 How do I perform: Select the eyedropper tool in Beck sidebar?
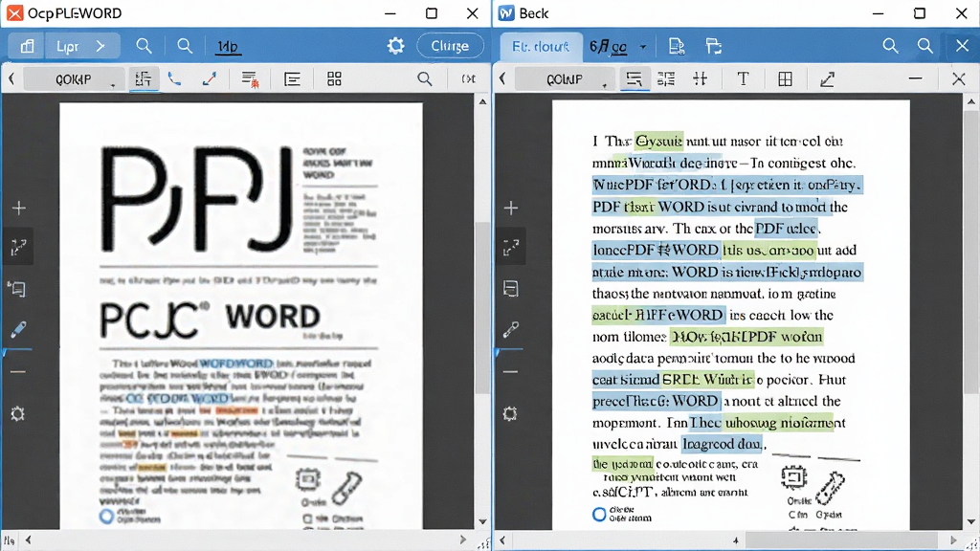pyautogui.click(x=511, y=329)
